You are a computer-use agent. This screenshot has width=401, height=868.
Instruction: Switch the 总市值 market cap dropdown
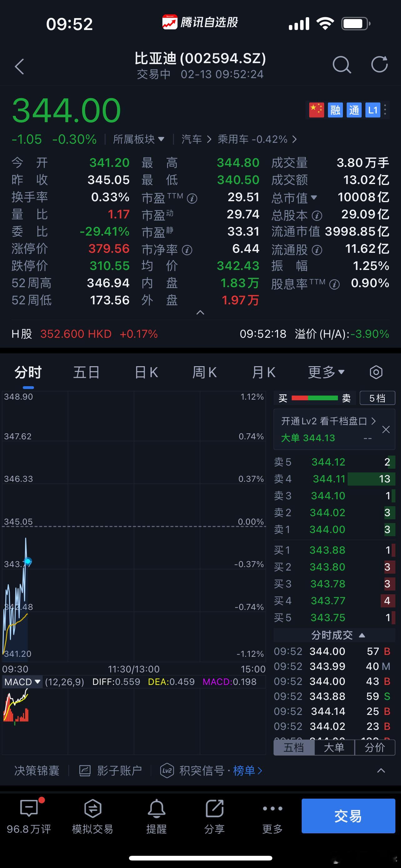295,197
